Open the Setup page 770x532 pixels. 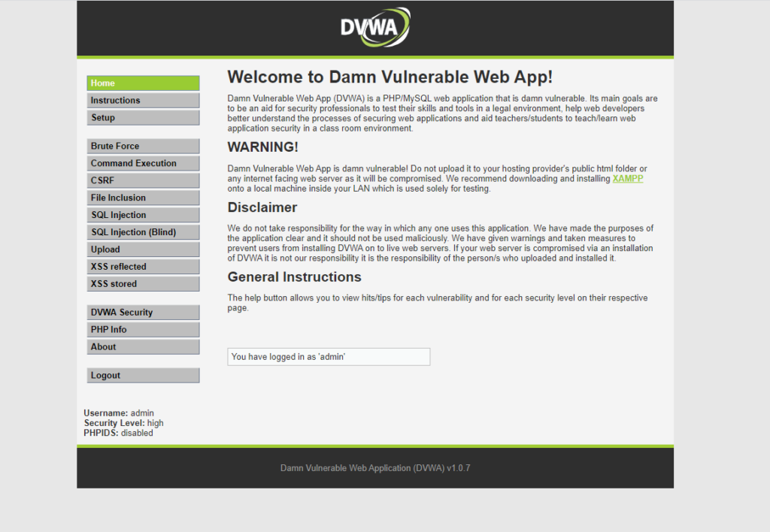click(143, 117)
